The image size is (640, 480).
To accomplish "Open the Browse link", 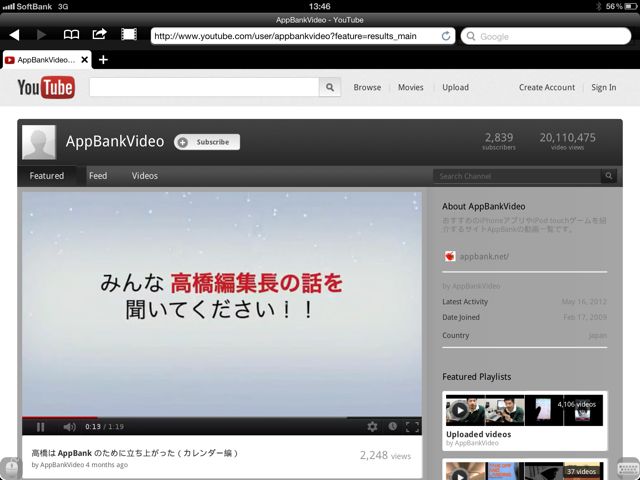I will click(x=367, y=87).
